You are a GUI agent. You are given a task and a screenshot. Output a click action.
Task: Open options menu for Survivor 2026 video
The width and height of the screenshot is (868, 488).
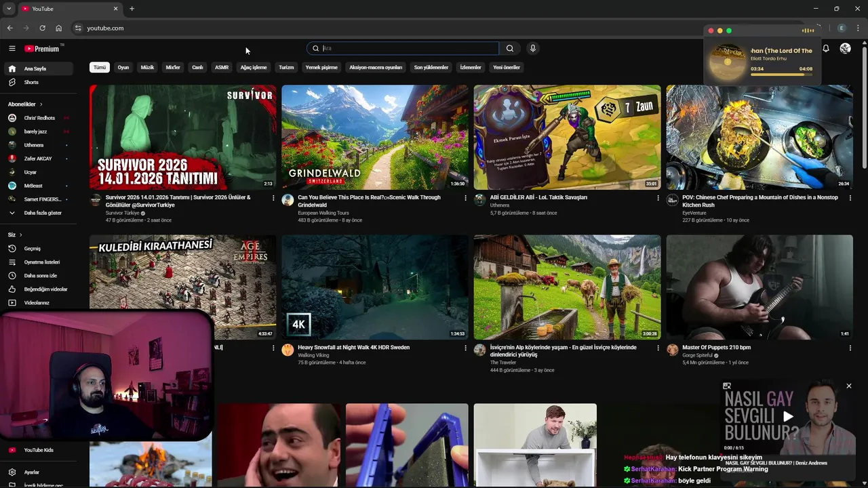[273, 198]
